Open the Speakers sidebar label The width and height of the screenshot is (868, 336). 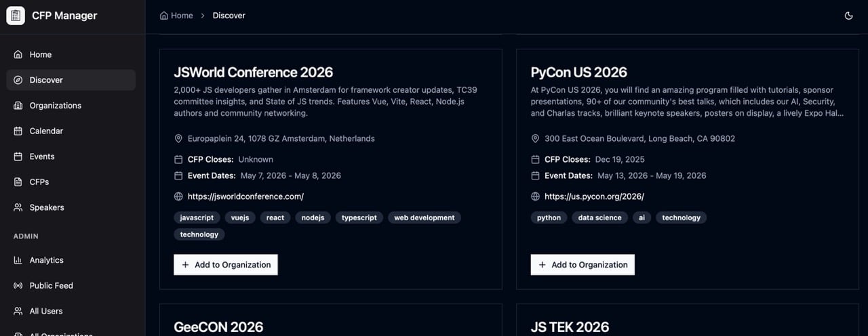point(47,207)
